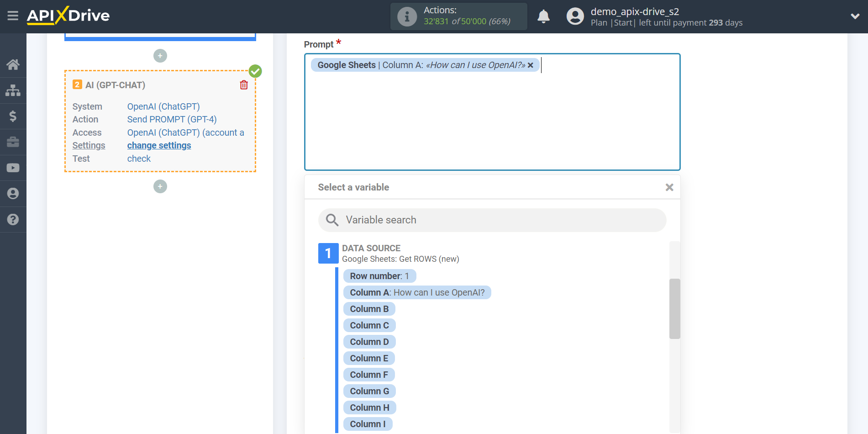Select Column B variable
The image size is (868, 434).
(369, 309)
